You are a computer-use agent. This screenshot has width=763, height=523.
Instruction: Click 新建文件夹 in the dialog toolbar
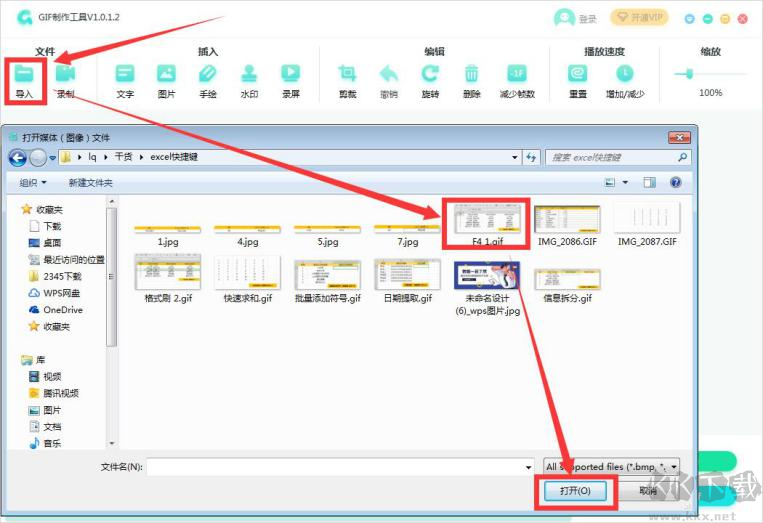coord(90,183)
